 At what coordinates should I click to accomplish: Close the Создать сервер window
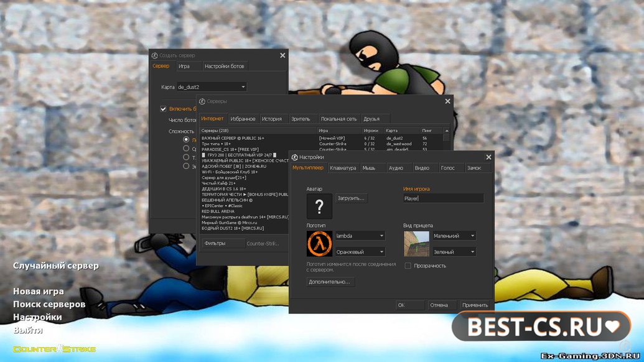click(x=282, y=55)
